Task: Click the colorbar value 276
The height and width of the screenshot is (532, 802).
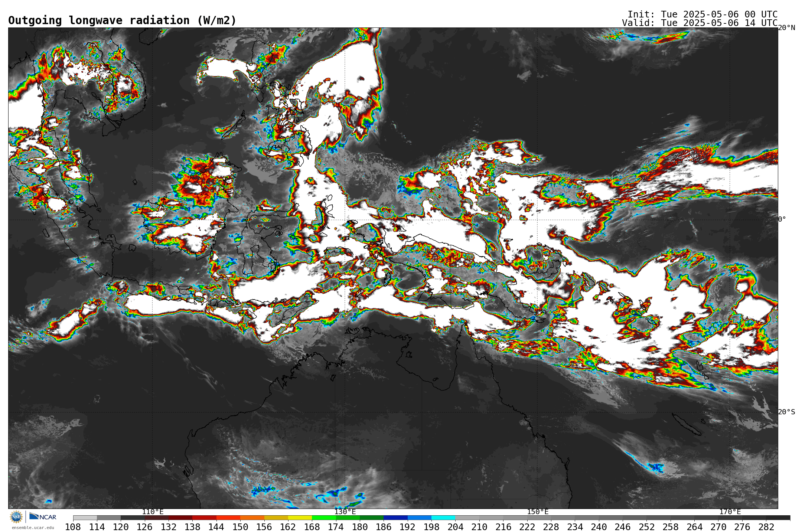Action: 743,527
